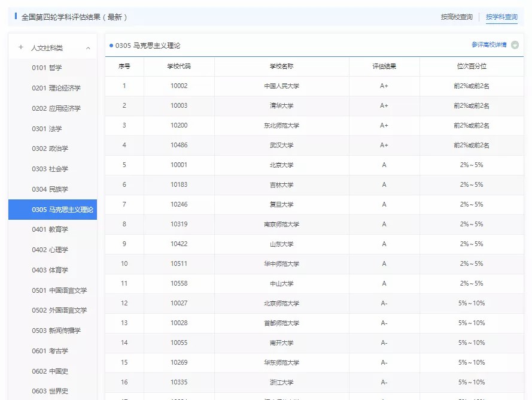This screenshot has width=532, height=400.
Task: Select 0402 心理学 subject
Action: (x=50, y=250)
